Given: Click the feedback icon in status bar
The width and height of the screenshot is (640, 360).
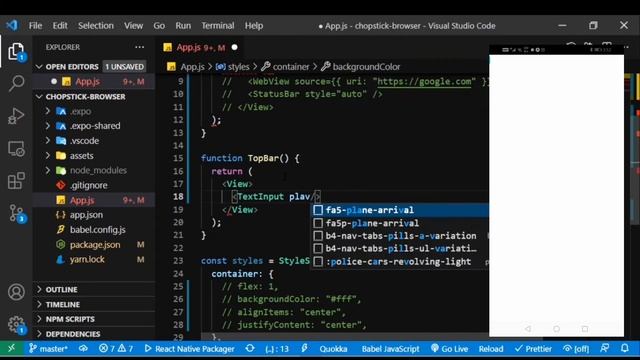Looking at the screenshot, I should point(604,348).
